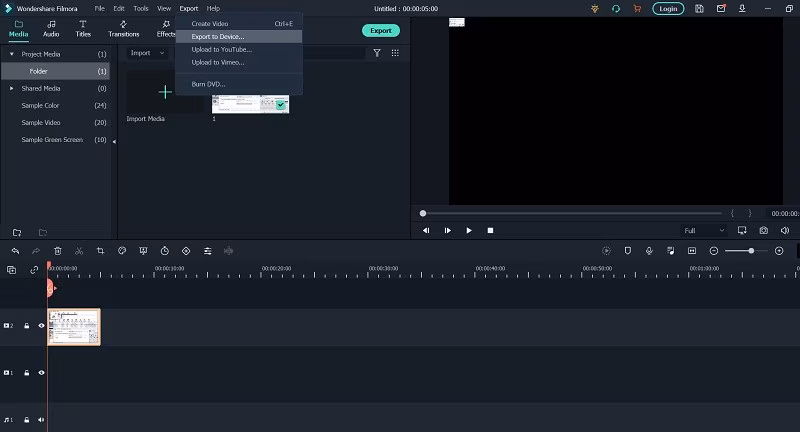Image resolution: width=800 pixels, height=432 pixels.
Task: Choose Create Video in the Export menu
Action: coord(239,23)
